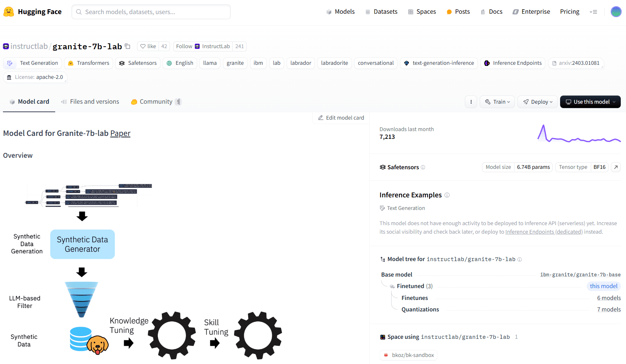This screenshot has width=626, height=364.
Task: Open the arxiv:2403.01081 tag
Action: 576,63
